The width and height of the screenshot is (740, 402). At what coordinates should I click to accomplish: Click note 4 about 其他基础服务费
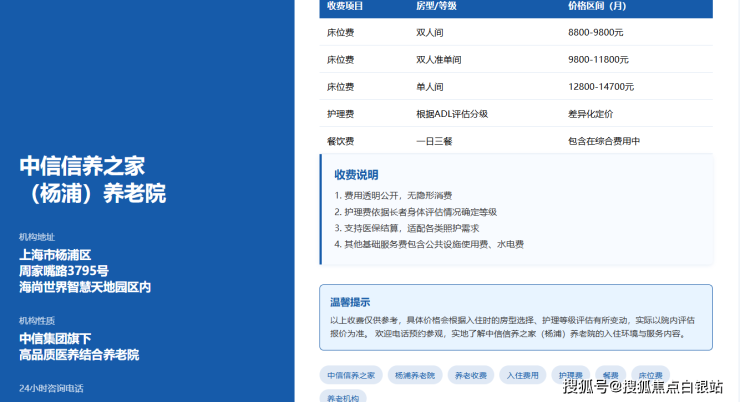click(429, 244)
